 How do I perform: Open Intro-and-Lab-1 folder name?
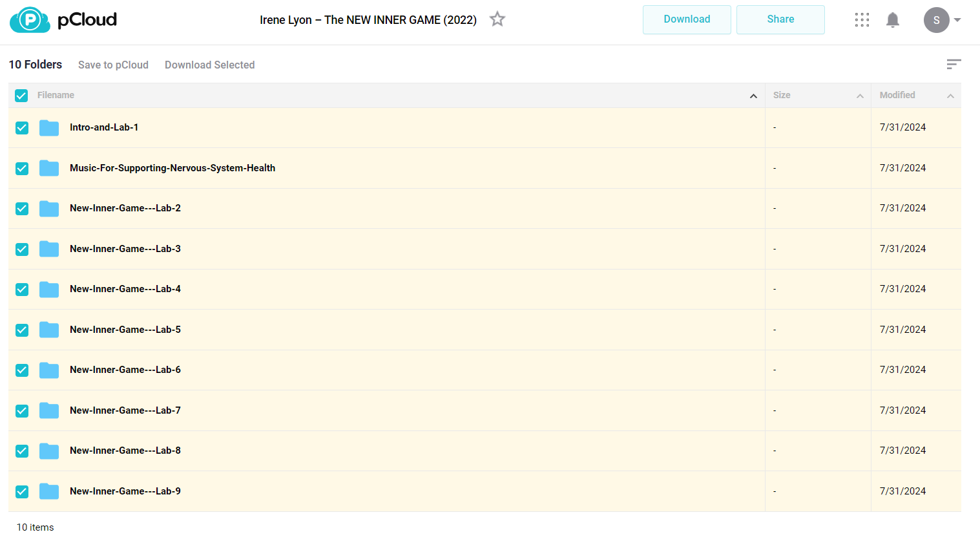point(104,127)
